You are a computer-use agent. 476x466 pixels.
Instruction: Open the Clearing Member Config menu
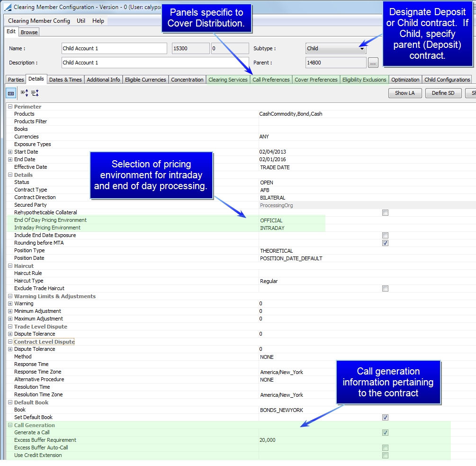(39, 21)
